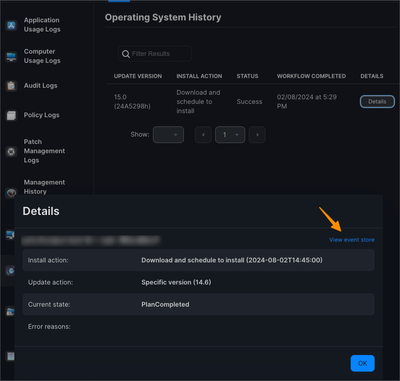Open Audit Logs clipboard icon

11,86
